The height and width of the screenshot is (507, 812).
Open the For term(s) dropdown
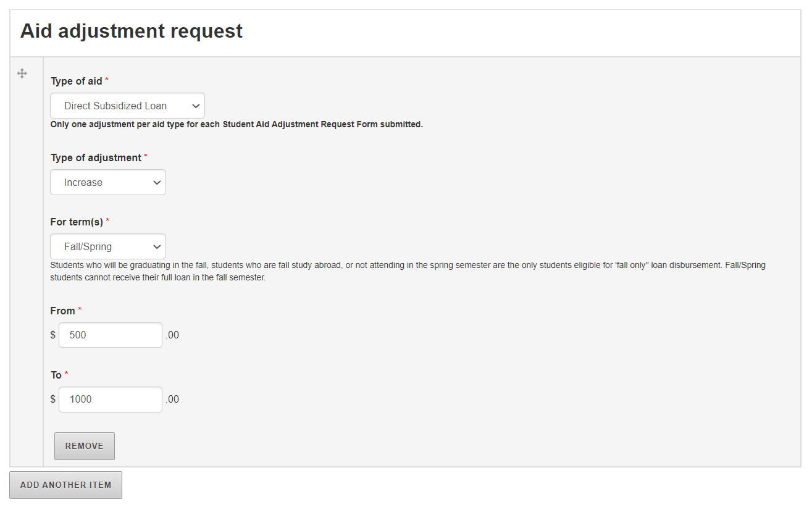pyautogui.click(x=108, y=246)
